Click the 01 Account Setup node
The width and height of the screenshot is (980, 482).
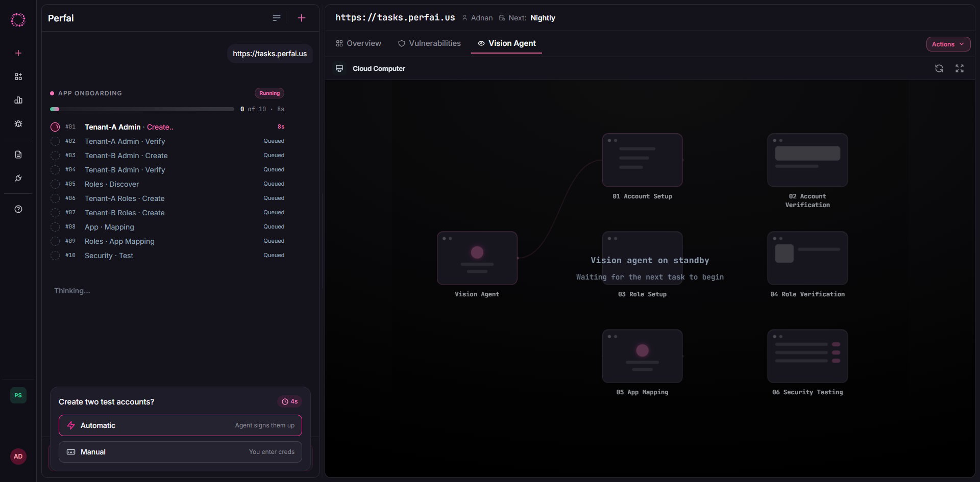[x=642, y=160]
